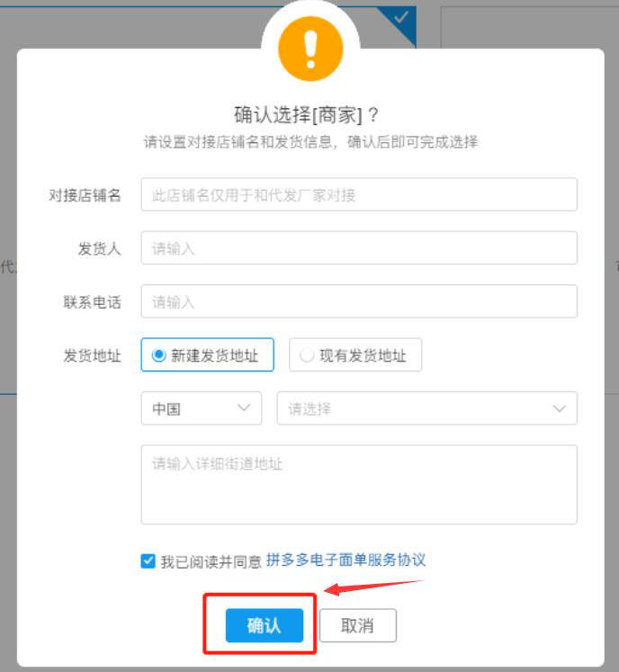Select the 新建发货地址 radio option
The height and width of the screenshot is (672, 619).
click(159, 355)
